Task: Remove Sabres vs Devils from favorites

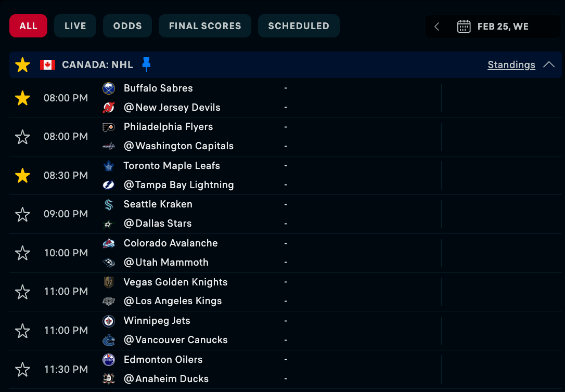Action: (x=22, y=98)
